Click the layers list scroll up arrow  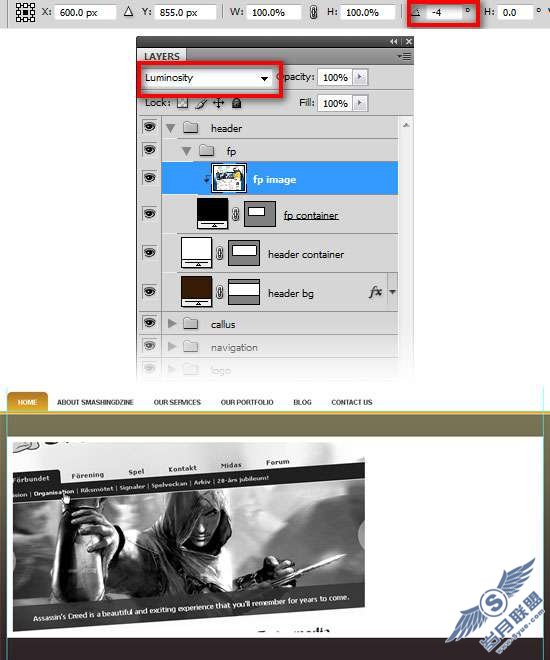pyautogui.click(x=406, y=125)
